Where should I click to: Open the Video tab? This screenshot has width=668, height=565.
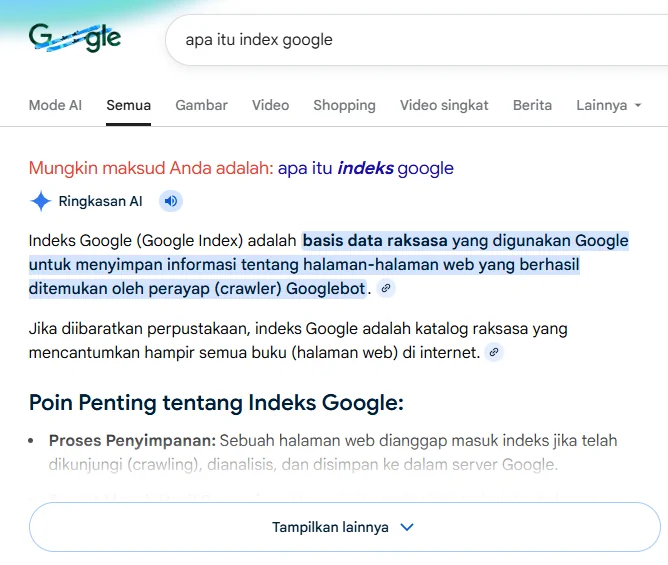pos(271,105)
